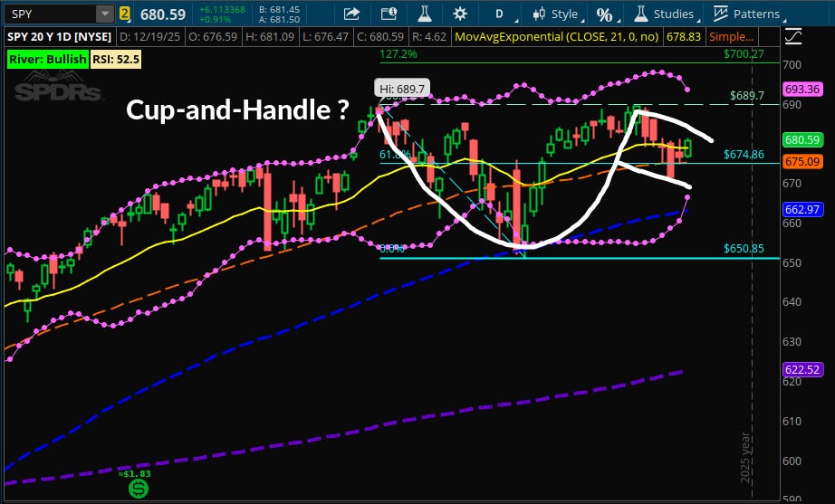
Task: Click the $700.27 Fibonacci level label
Action: click(744, 53)
